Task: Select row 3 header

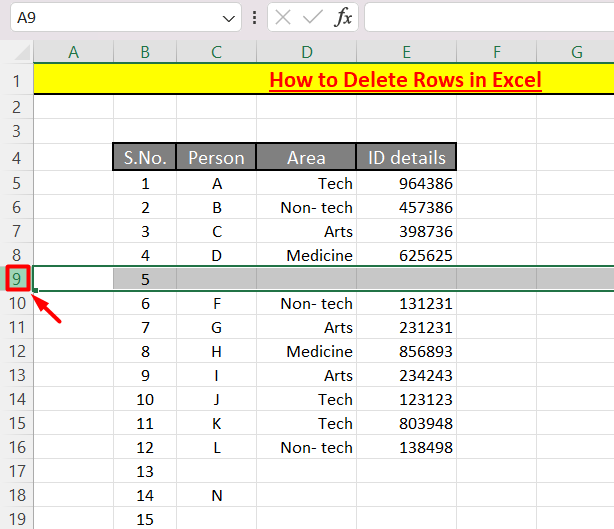Action: tap(16, 131)
